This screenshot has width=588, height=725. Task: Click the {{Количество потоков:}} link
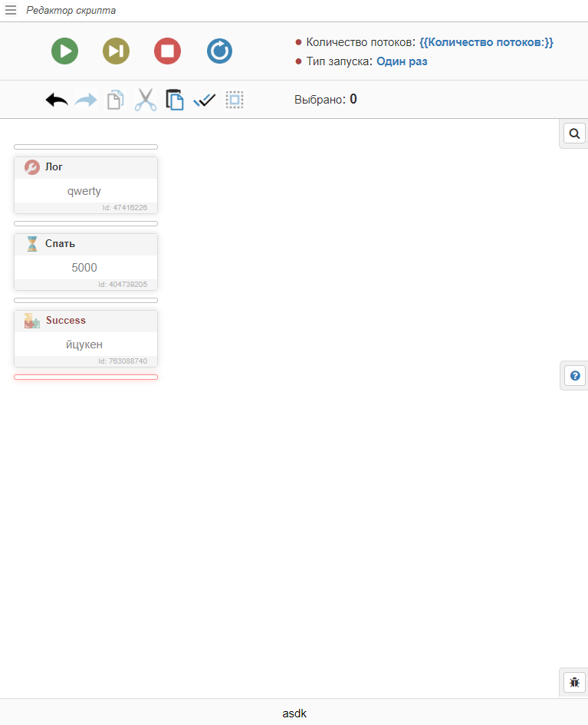[486, 42]
